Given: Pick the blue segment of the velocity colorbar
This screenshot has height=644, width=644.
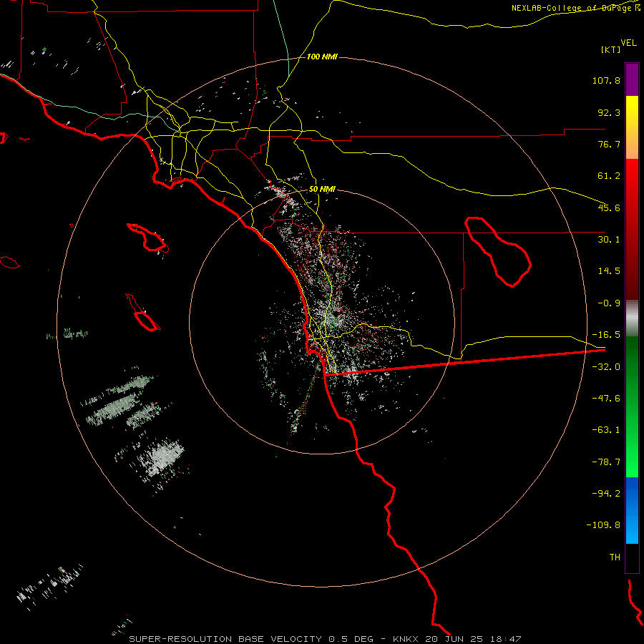Looking at the screenshot, I should 632,510.
